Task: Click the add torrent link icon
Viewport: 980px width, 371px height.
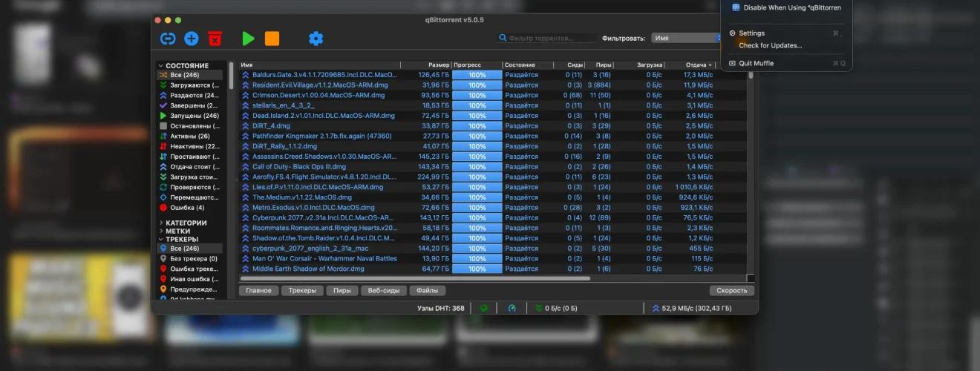Action: pos(169,39)
